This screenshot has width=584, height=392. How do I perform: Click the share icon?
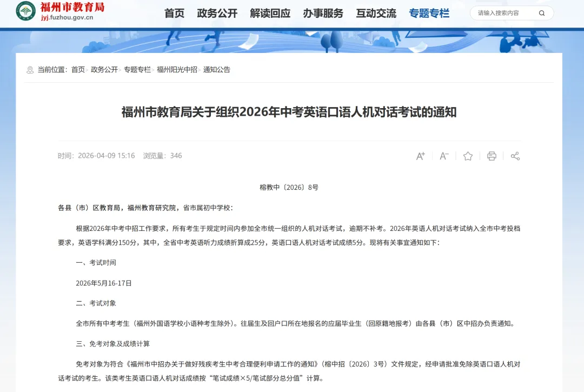(515, 156)
